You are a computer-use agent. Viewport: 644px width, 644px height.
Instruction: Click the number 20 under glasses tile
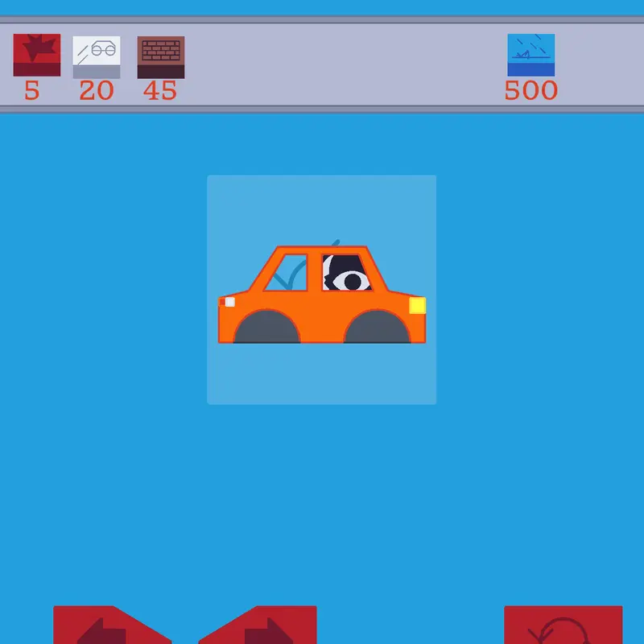click(97, 90)
